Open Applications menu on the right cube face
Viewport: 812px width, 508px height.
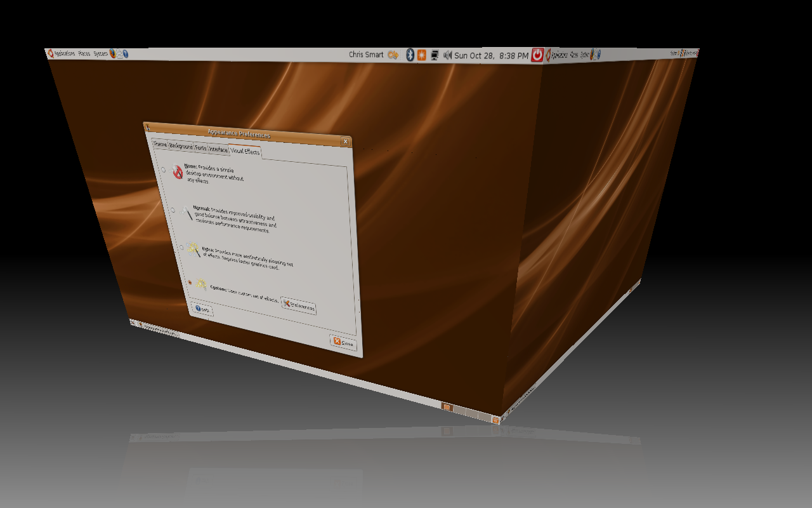[556, 55]
